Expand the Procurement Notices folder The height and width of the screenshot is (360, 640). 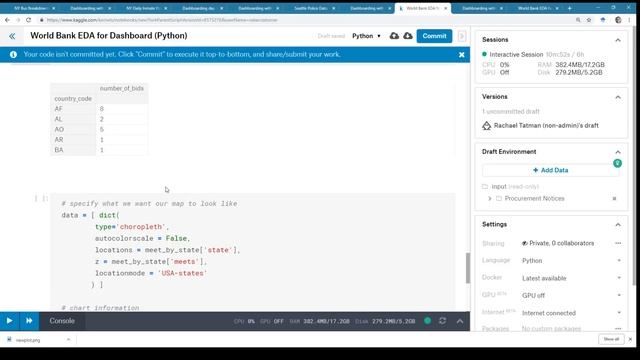490,198
